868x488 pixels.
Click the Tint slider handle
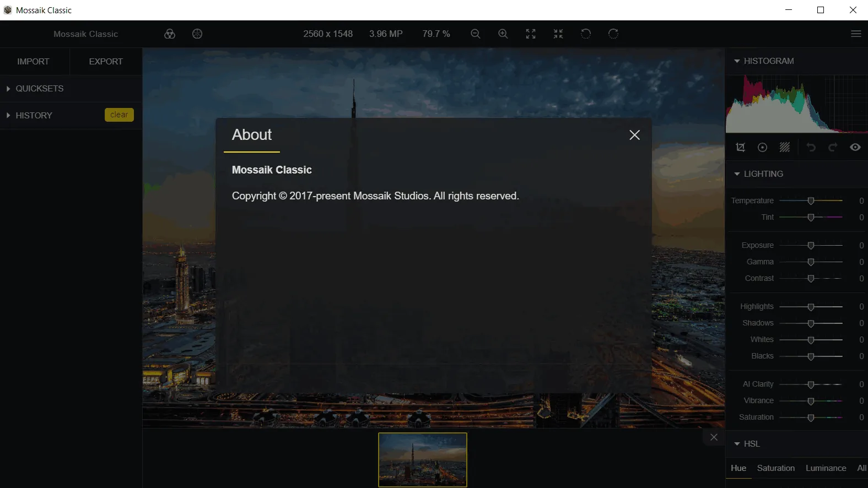[x=811, y=218]
